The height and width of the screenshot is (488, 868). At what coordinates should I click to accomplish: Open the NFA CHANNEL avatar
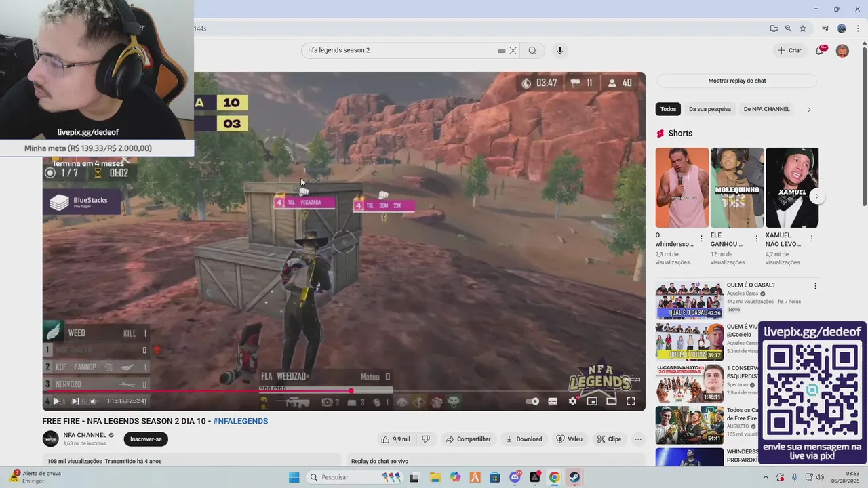(x=51, y=439)
